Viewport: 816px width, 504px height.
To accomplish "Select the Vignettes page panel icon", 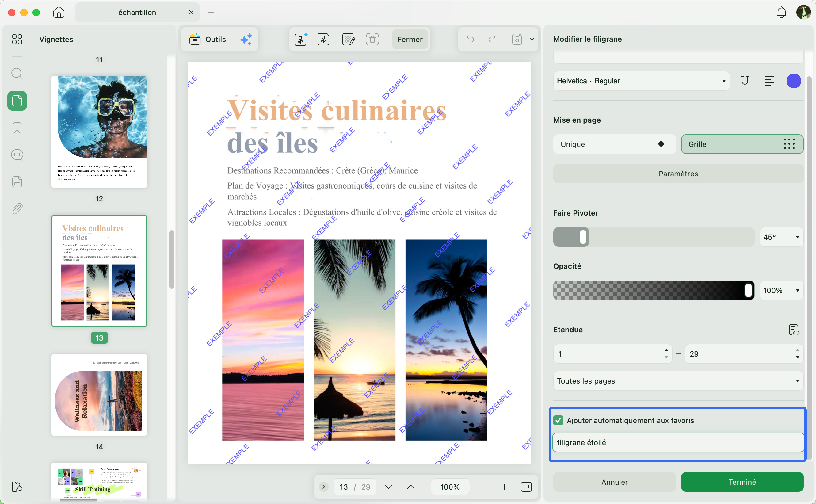I will tap(17, 101).
